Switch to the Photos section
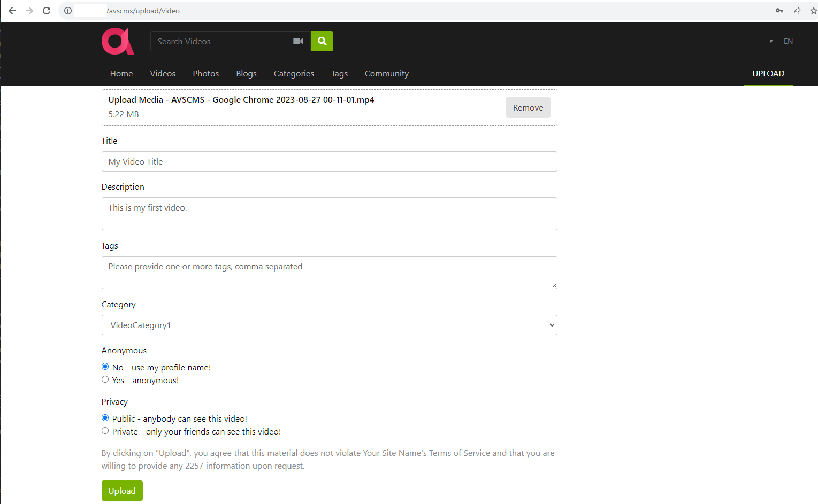The width and height of the screenshot is (818, 504). tap(205, 74)
